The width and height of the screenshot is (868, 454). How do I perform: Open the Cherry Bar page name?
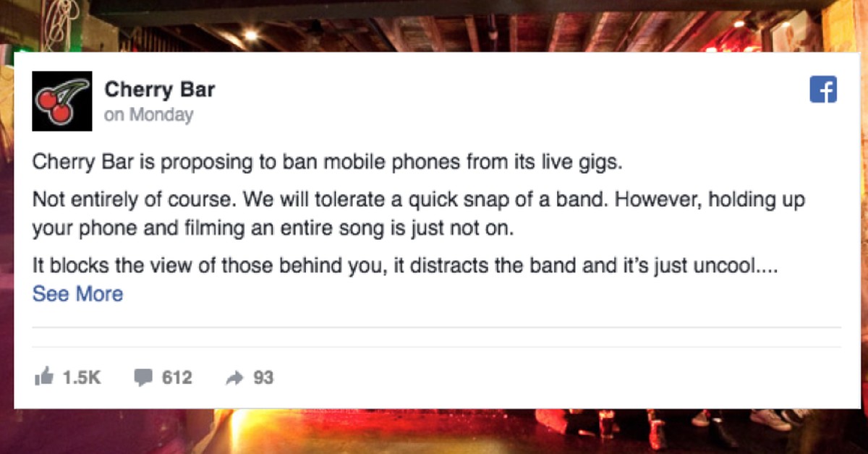[160, 90]
